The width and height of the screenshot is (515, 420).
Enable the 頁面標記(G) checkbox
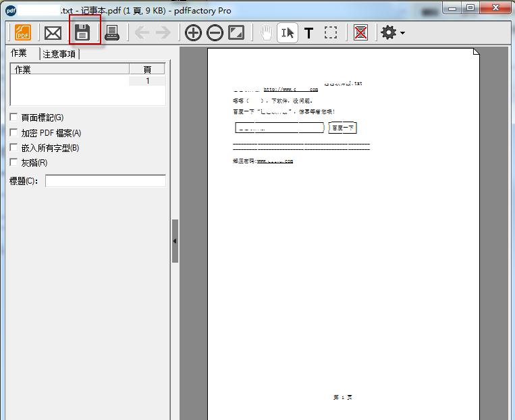pyautogui.click(x=14, y=117)
